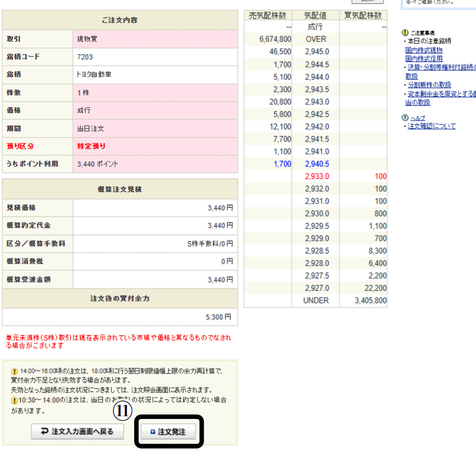Open the 資本剰余金を原資とする配当 link
Screen dimensions: 476x454
pyautogui.click(x=440, y=94)
